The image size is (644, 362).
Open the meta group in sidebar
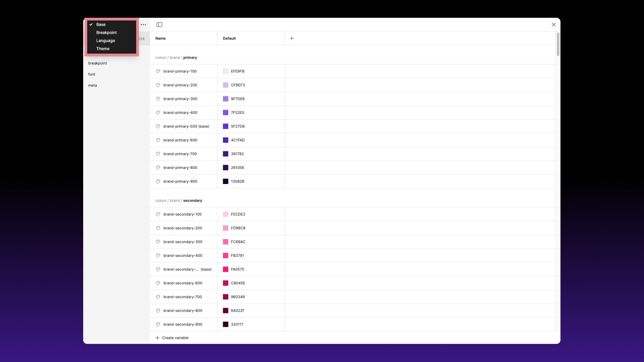pyautogui.click(x=93, y=85)
